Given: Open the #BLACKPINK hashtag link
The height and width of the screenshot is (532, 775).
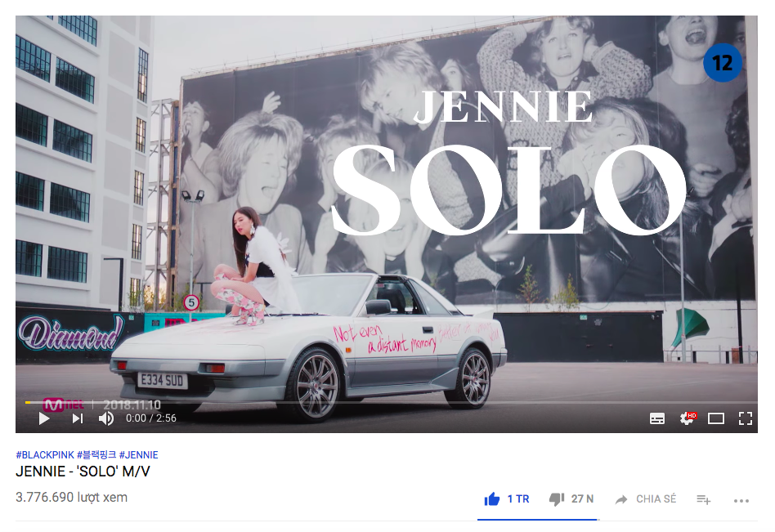Looking at the screenshot, I should 45,455.
